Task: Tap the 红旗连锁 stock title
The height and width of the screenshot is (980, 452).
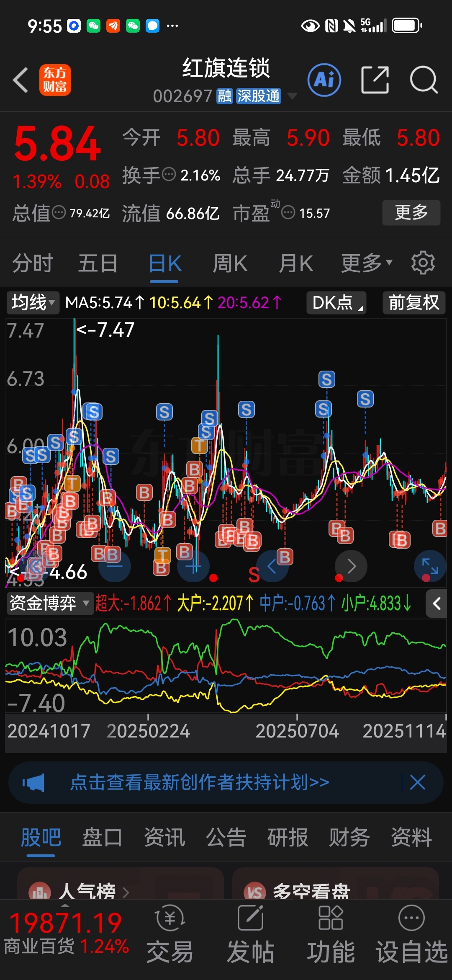Action: (x=226, y=68)
